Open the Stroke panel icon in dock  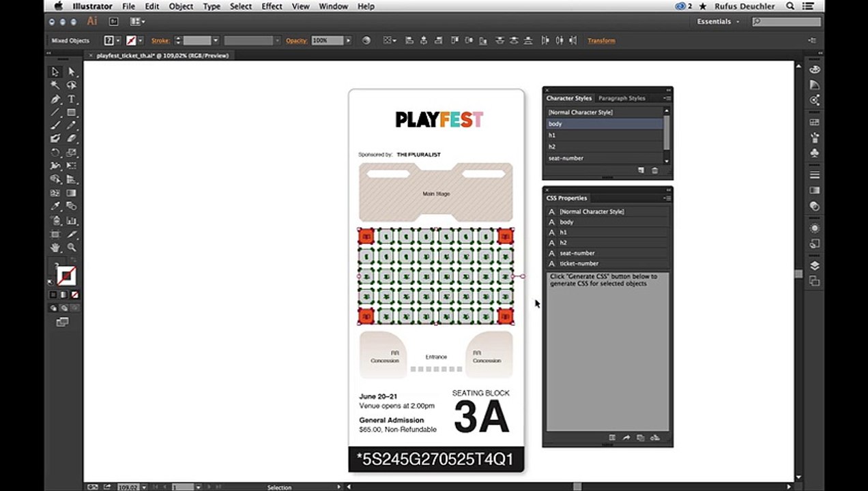pos(814,175)
